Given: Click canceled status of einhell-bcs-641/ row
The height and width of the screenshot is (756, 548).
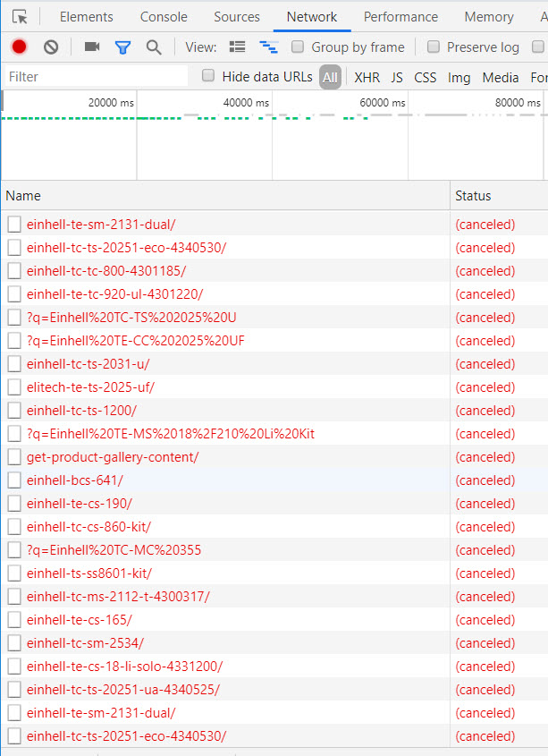Looking at the screenshot, I should click(x=485, y=480).
